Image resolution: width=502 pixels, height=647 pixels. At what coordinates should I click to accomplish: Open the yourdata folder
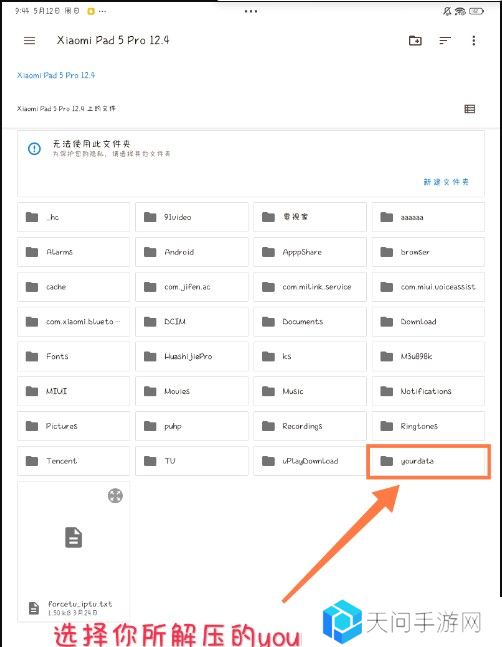428,461
